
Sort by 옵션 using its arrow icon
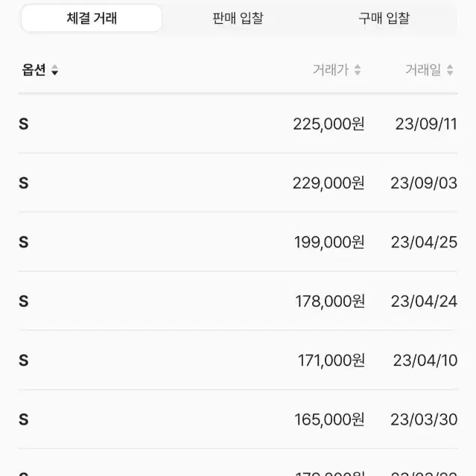coord(54,70)
